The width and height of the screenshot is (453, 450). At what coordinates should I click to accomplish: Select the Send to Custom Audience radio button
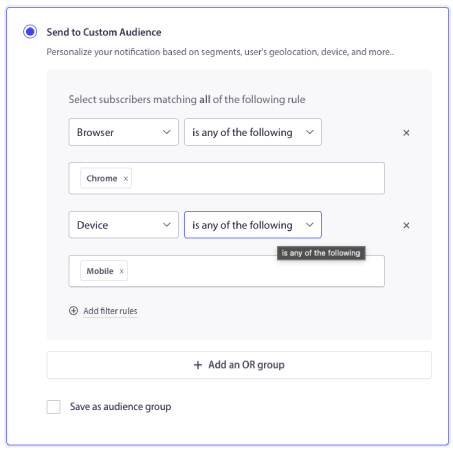click(x=30, y=32)
